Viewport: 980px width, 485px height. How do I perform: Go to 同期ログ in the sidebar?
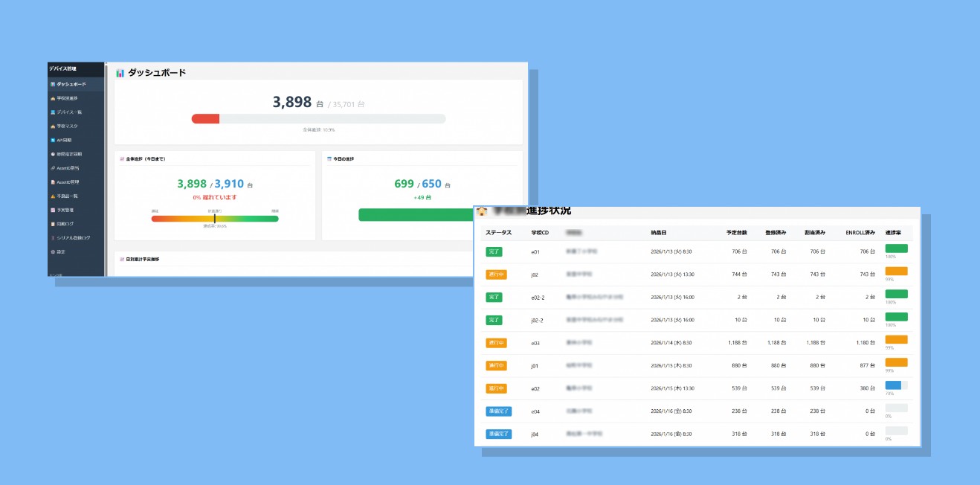[x=65, y=224]
